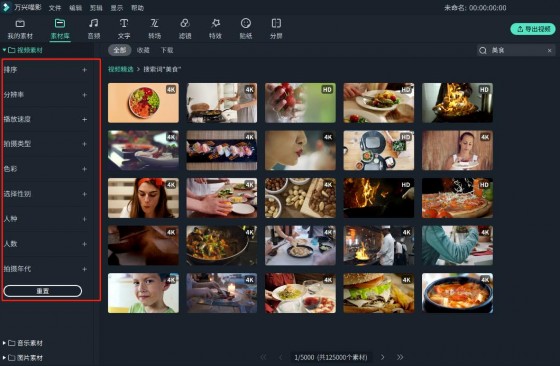Select the pasta with wine glass thumbnail
This screenshot has height=366, width=560.
pos(300,293)
